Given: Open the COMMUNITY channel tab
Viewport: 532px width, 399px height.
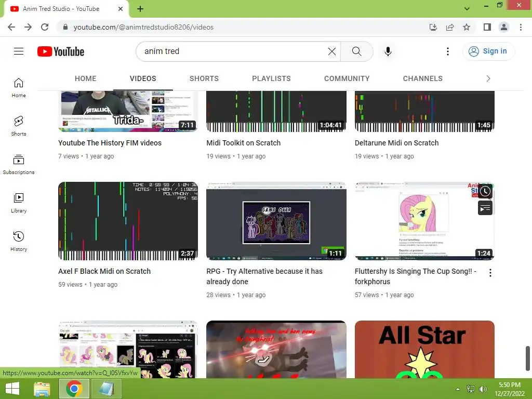Looking at the screenshot, I should point(347,78).
